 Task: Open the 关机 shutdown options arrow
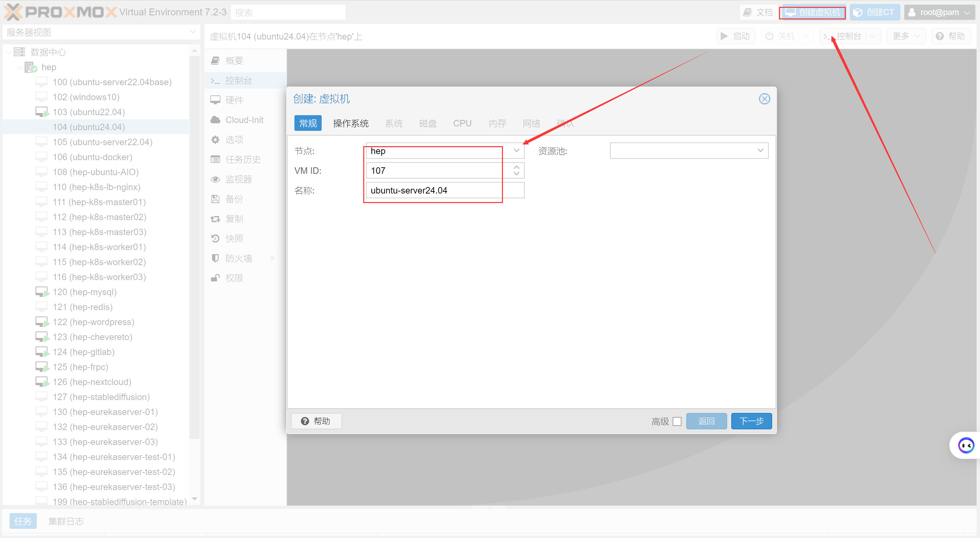tap(806, 36)
